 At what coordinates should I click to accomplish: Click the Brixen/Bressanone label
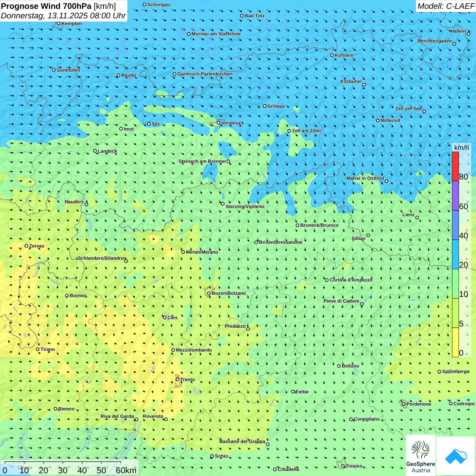[x=280, y=242]
